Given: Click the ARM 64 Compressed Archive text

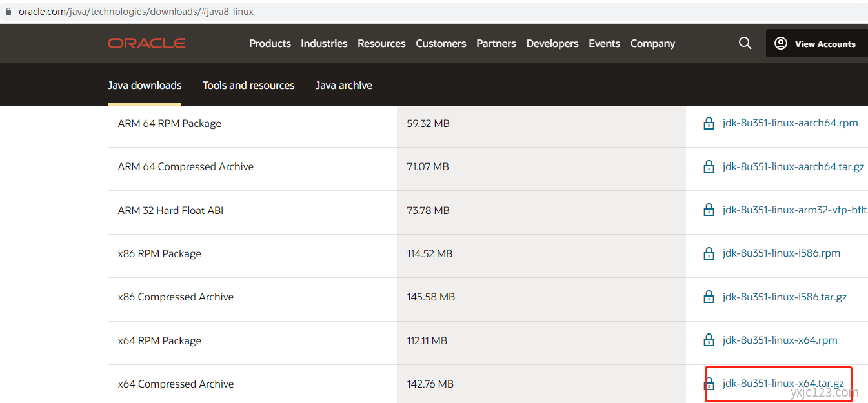Looking at the screenshot, I should pos(186,166).
